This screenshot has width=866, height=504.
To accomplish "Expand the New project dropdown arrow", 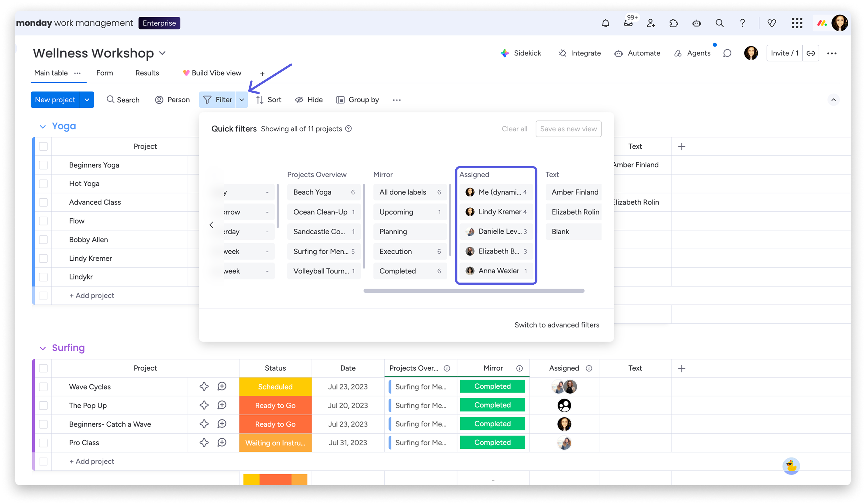I will coord(87,100).
